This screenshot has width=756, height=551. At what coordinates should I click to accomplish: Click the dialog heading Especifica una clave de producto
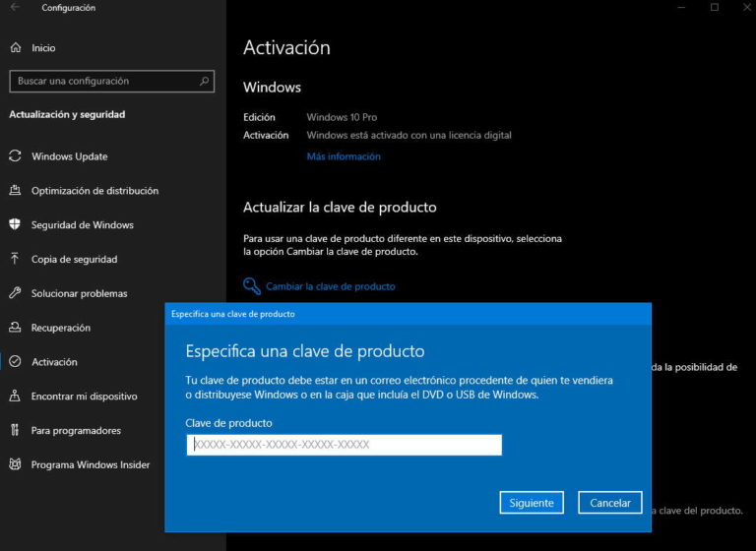point(305,351)
